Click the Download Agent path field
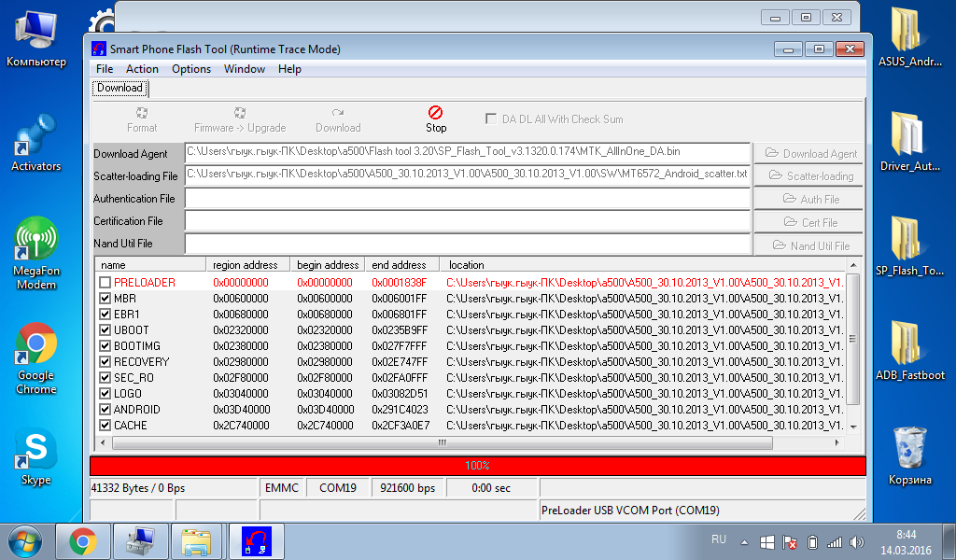 click(468, 153)
